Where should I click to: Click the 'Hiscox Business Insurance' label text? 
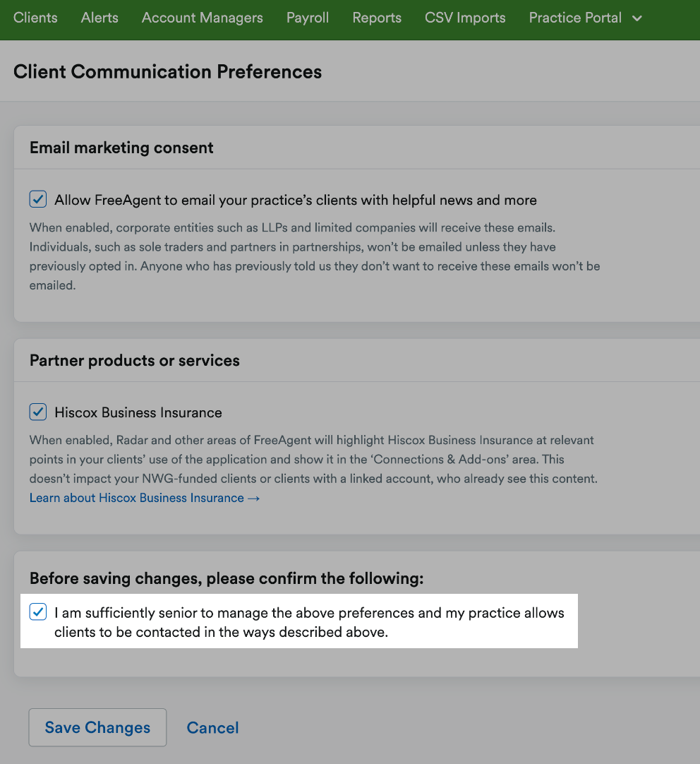coord(138,412)
